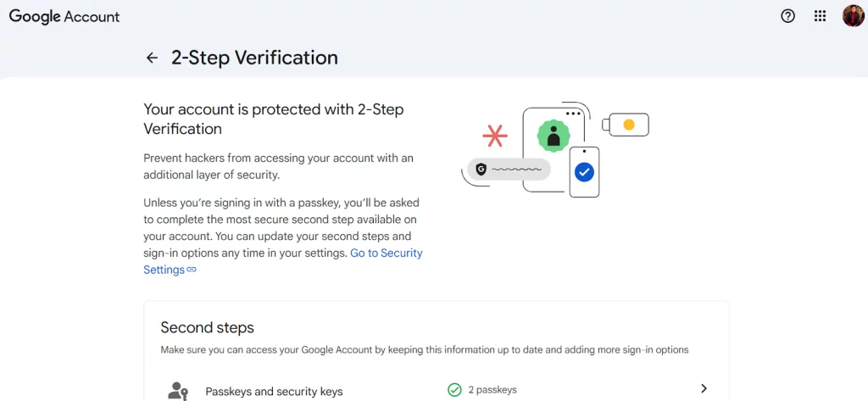
Task: Click the green person badge illustration
Action: pyautogui.click(x=554, y=135)
